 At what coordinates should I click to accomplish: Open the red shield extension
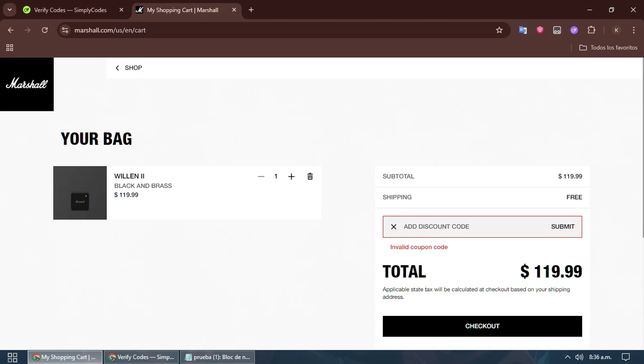[540, 30]
